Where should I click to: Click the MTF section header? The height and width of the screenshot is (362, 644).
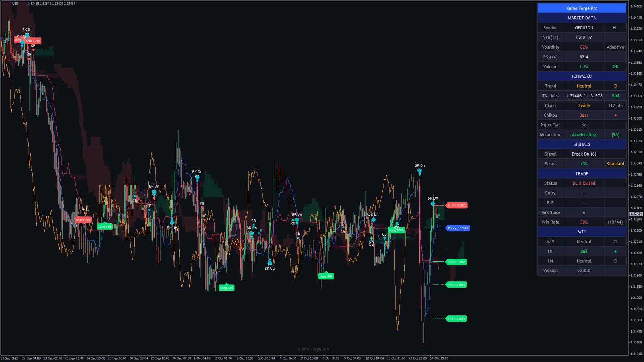click(582, 232)
